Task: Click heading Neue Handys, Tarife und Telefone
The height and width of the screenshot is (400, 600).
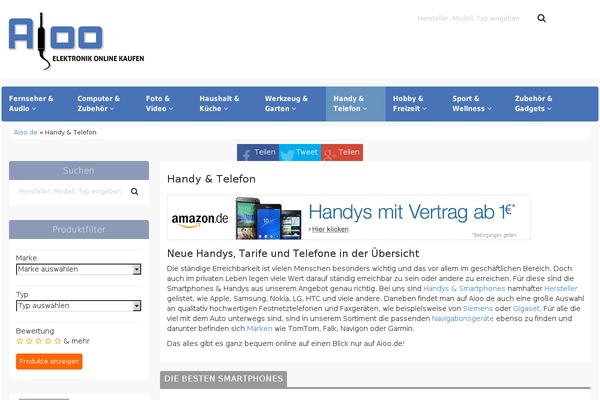Action: click(x=293, y=253)
